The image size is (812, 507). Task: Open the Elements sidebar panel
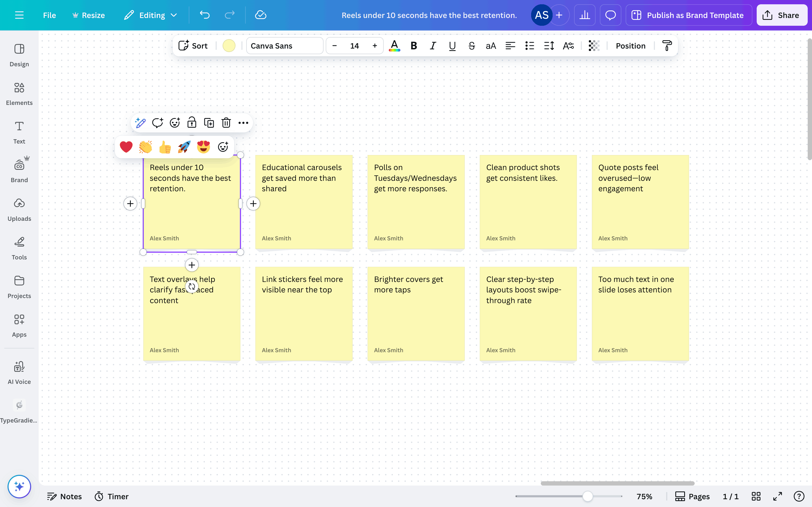19,94
